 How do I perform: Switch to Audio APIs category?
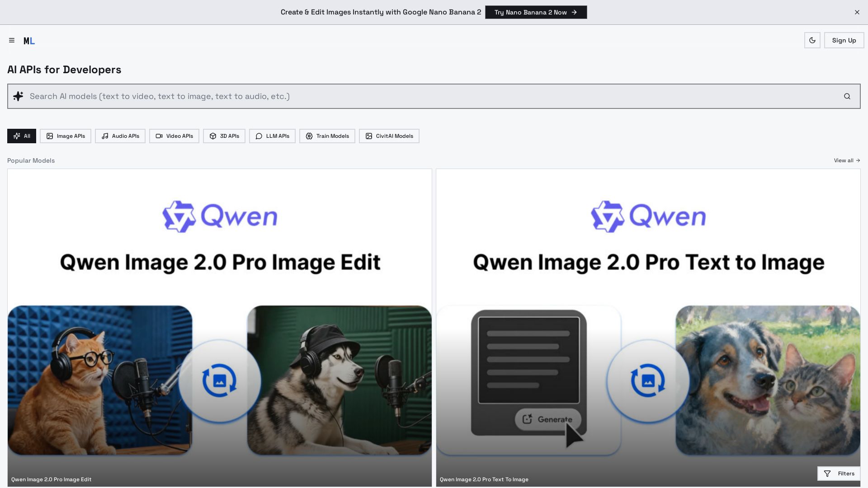pos(120,136)
